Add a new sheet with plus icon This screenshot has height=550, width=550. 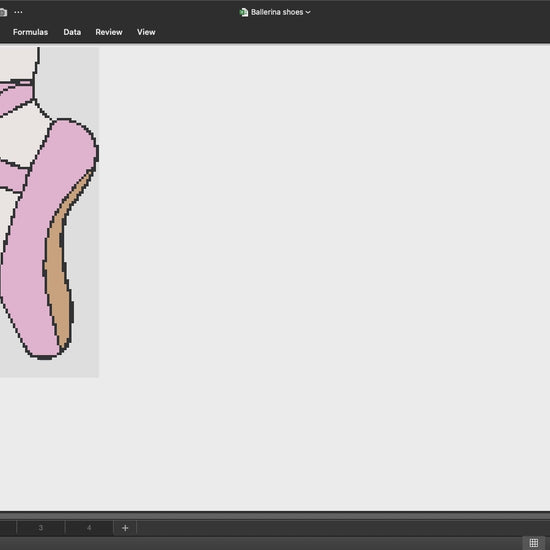point(125,528)
